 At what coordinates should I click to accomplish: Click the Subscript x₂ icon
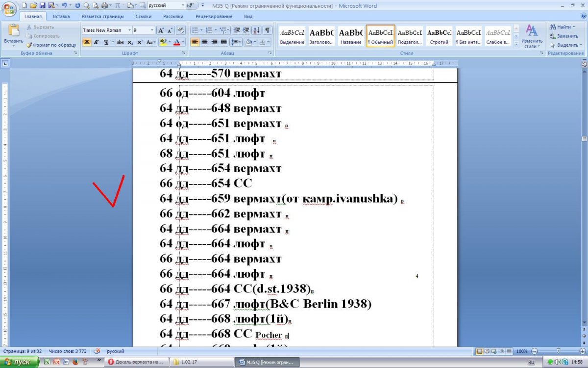(130, 42)
